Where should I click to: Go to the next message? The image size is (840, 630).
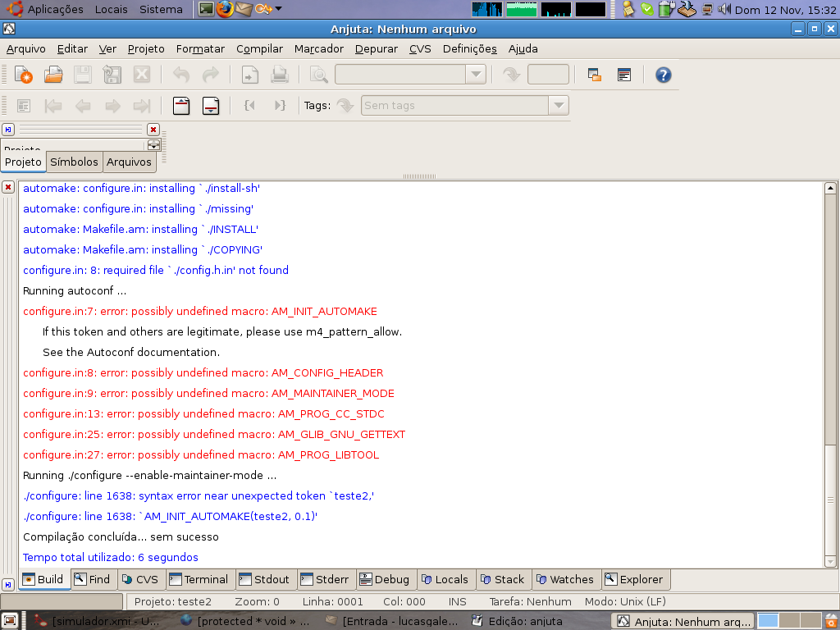211,106
